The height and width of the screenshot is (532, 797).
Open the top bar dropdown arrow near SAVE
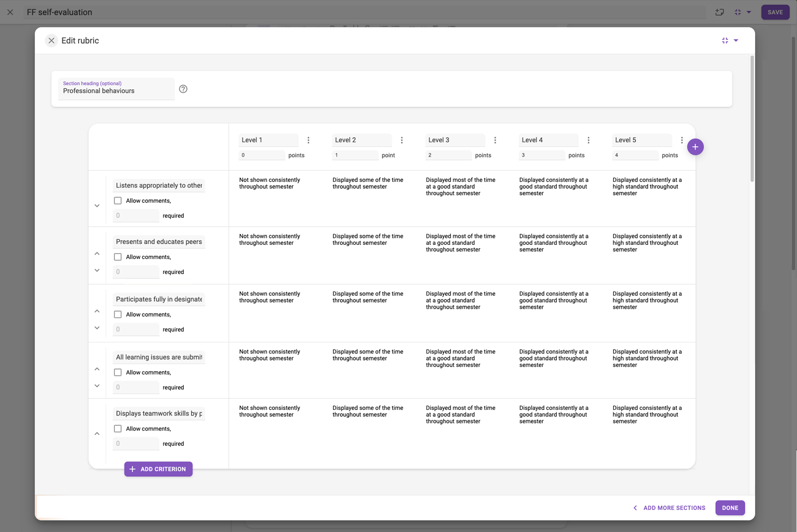(749, 12)
